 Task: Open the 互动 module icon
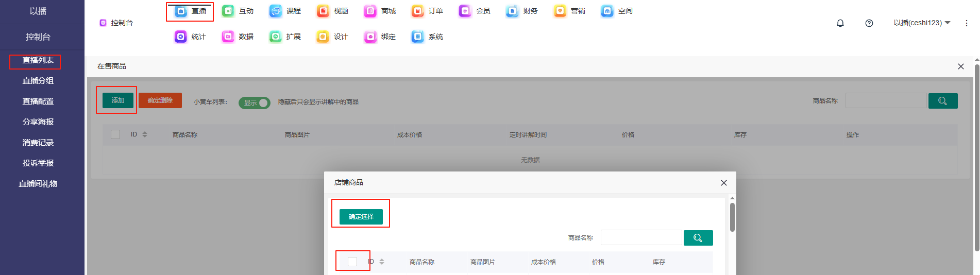[228, 11]
